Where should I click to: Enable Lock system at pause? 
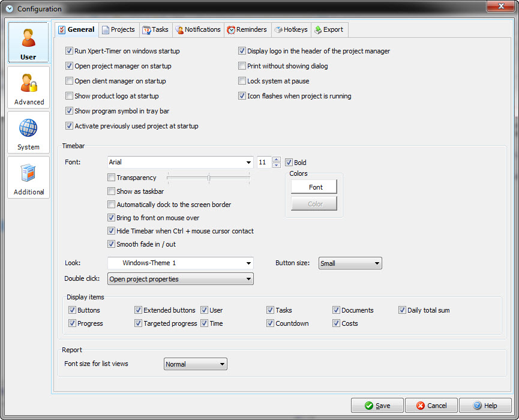(242, 81)
